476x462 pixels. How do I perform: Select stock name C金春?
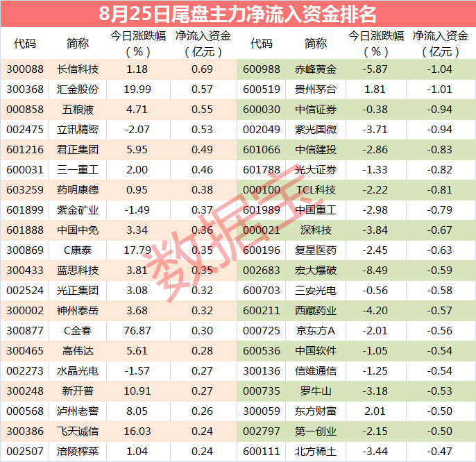pyautogui.click(x=78, y=331)
